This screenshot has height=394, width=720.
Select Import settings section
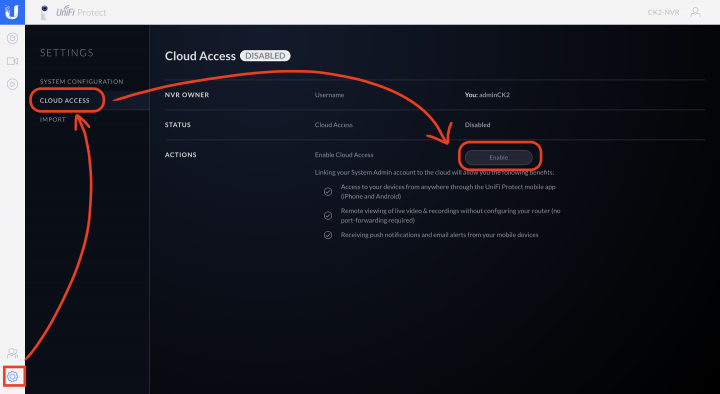tap(52, 119)
